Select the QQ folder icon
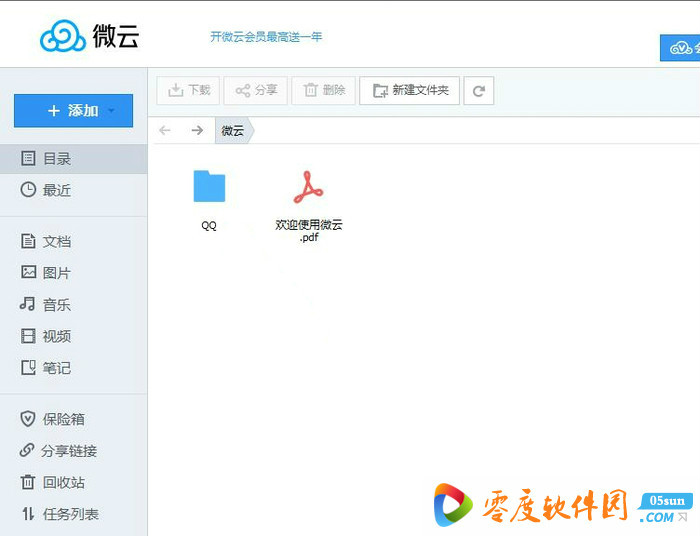This screenshot has height=536, width=700. coord(209,186)
